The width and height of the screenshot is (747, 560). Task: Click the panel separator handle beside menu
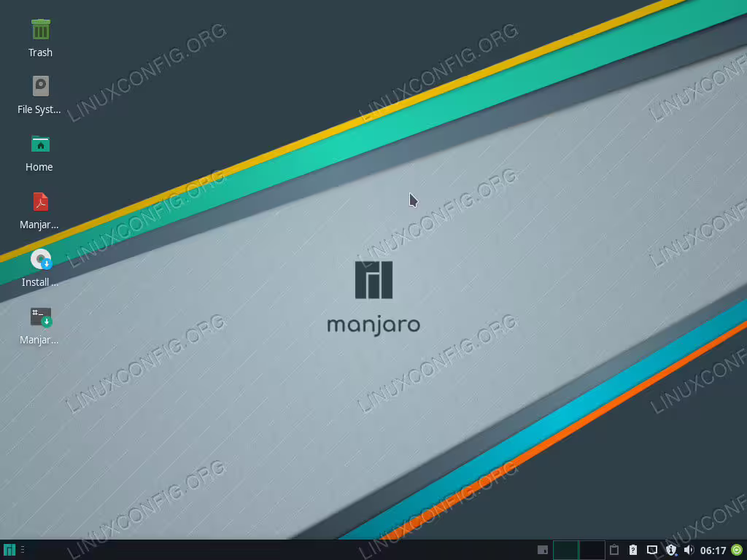(23, 550)
